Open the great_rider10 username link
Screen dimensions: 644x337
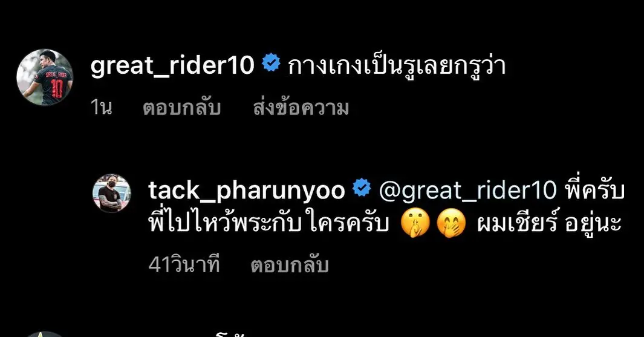tap(172, 65)
